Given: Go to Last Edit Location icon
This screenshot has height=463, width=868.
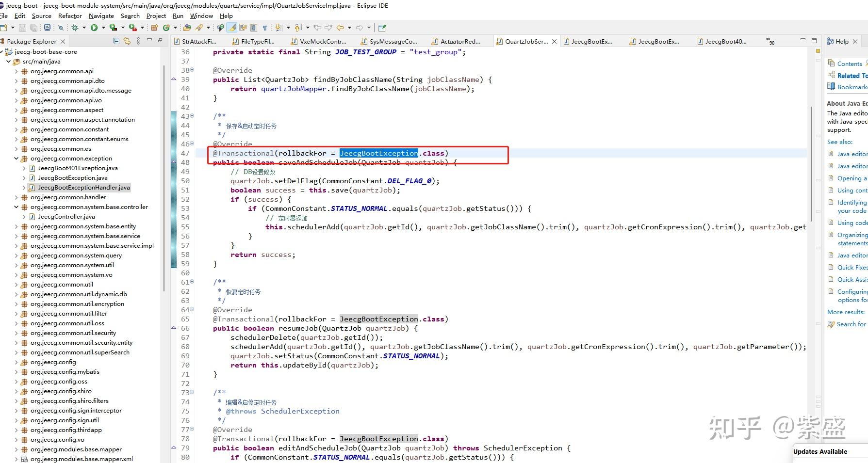Looking at the screenshot, I should (x=317, y=28).
